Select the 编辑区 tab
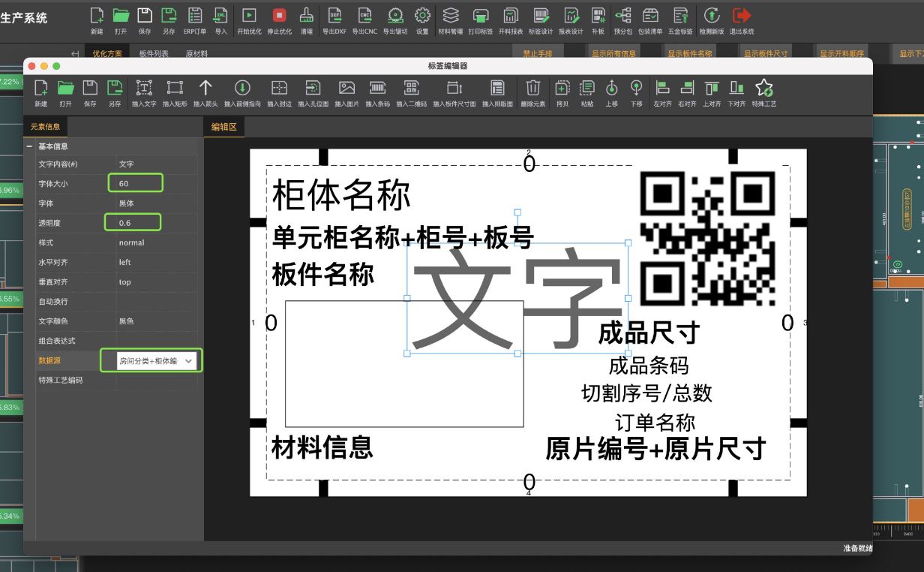This screenshot has width=924, height=572. (224, 127)
